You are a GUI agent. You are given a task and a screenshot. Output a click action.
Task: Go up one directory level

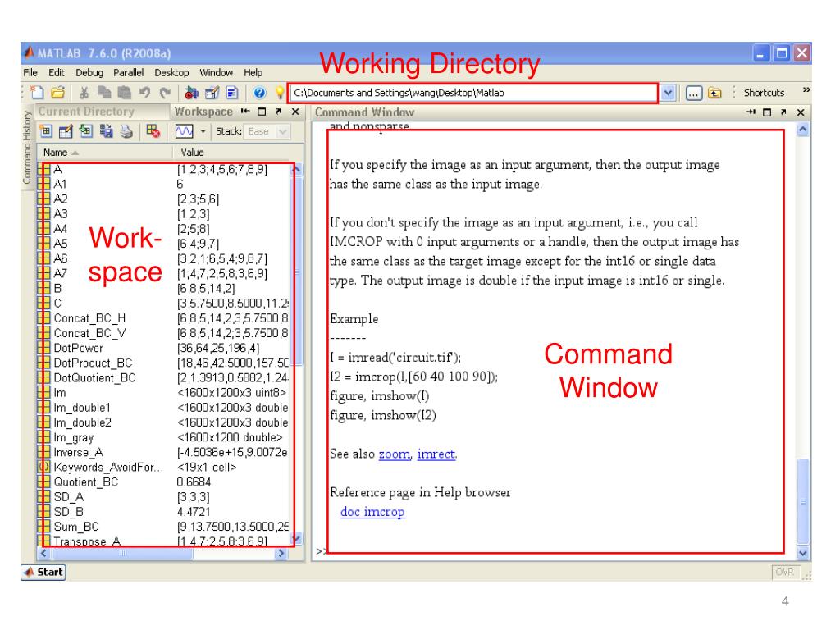714,94
